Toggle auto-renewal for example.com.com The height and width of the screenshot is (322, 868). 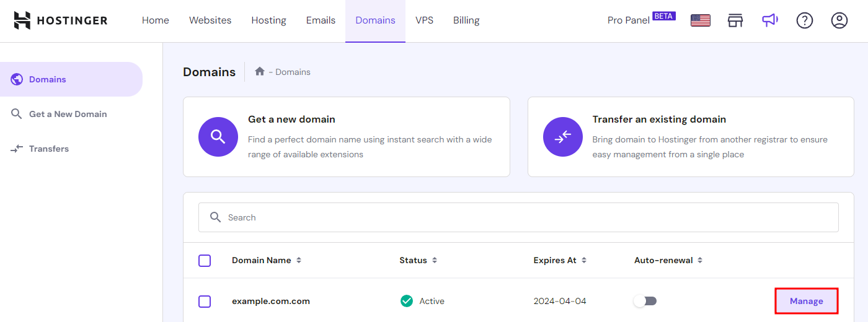pos(645,301)
